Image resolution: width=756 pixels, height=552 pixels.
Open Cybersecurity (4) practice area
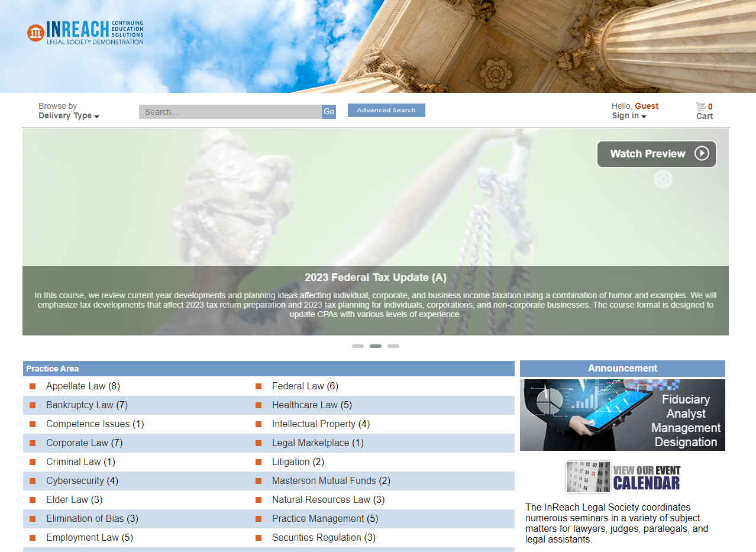(82, 481)
